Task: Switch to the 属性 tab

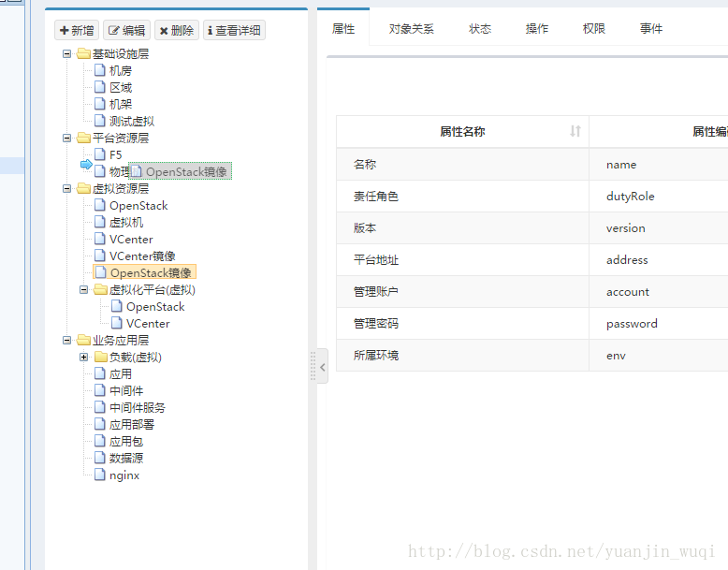Action: [343, 29]
